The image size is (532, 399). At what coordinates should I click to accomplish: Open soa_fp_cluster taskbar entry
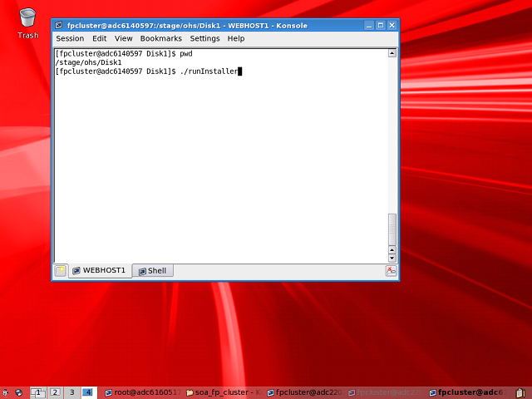pyautogui.click(x=224, y=392)
